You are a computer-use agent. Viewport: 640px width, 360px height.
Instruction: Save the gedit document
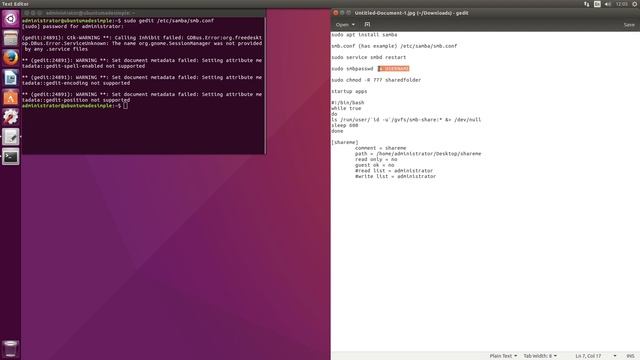[x=629, y=24]
